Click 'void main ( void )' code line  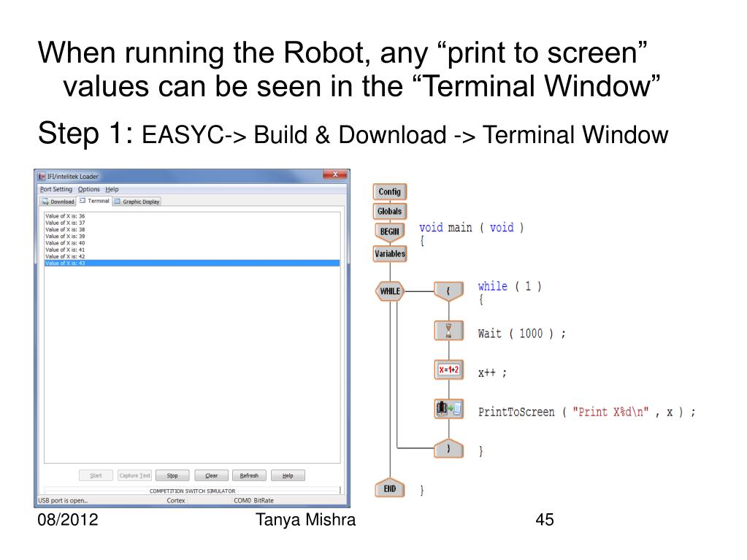471,228
